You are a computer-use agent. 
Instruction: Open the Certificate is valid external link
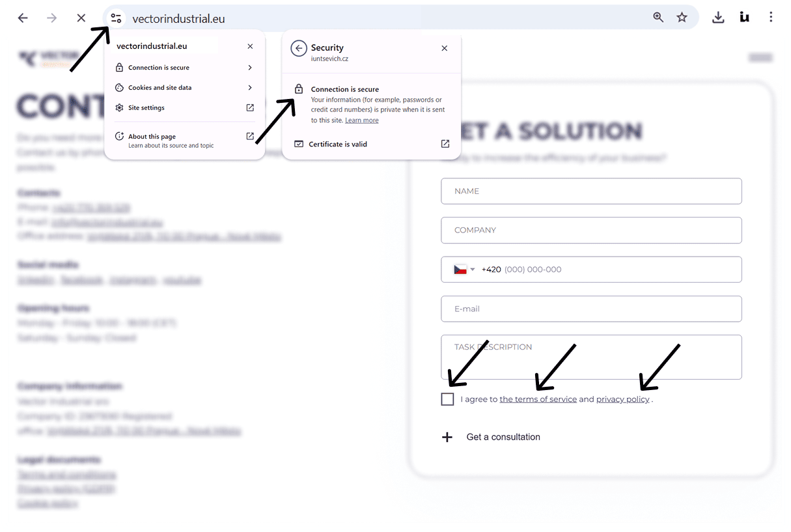(x=445, y=144)
